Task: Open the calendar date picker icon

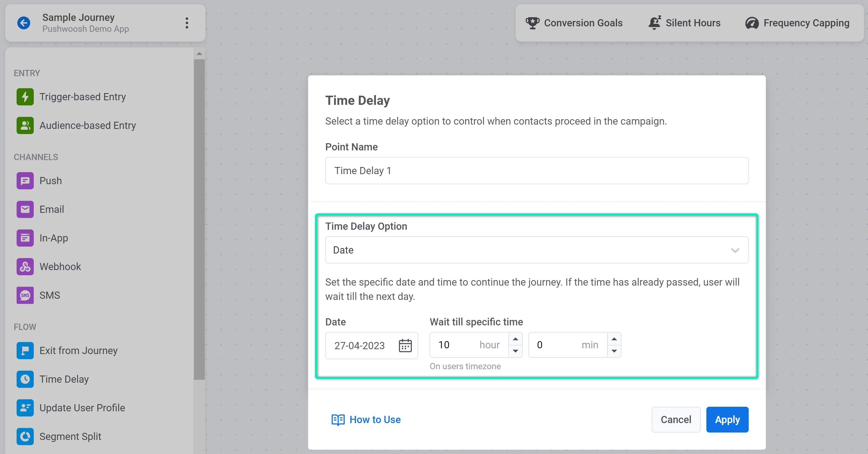Action: pyautogui.click(x=405, y=345)
